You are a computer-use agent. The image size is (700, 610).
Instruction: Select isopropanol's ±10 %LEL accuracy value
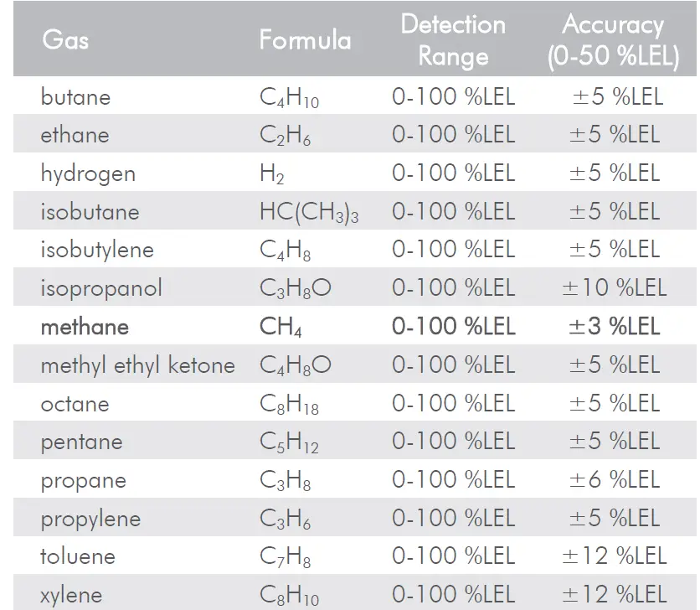(x=615, y=289)
